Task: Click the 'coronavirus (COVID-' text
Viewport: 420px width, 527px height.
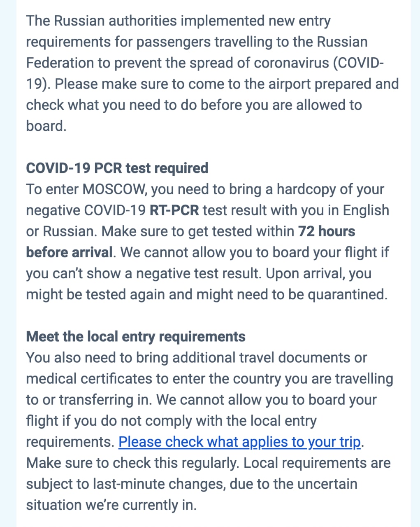Action: (319, 63)
